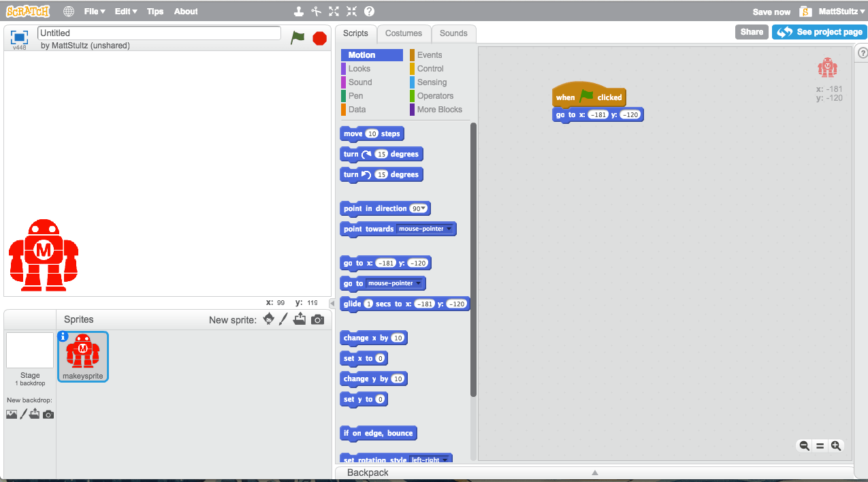
Task: Open makeysprite info button
Action: click(x=63, y=336)
